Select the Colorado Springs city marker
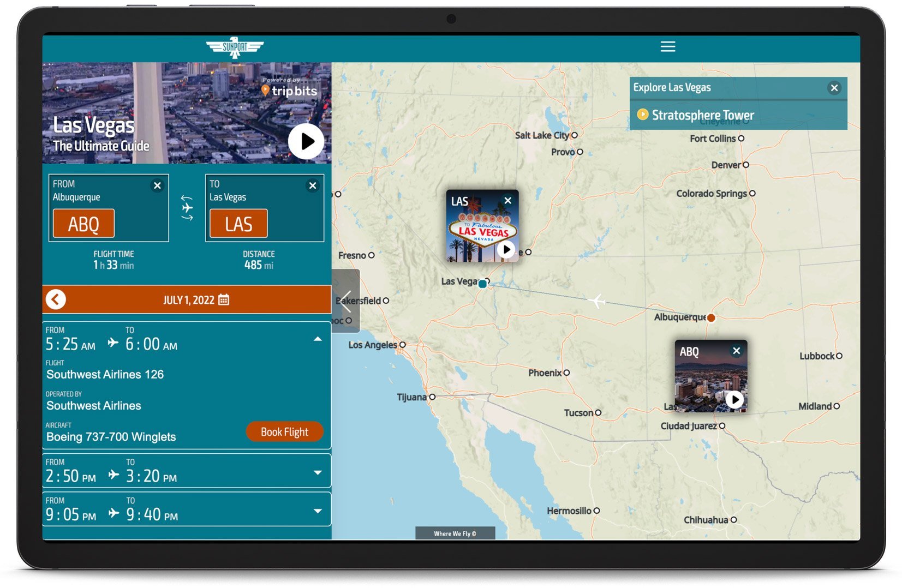 click(x=752, y=193)
